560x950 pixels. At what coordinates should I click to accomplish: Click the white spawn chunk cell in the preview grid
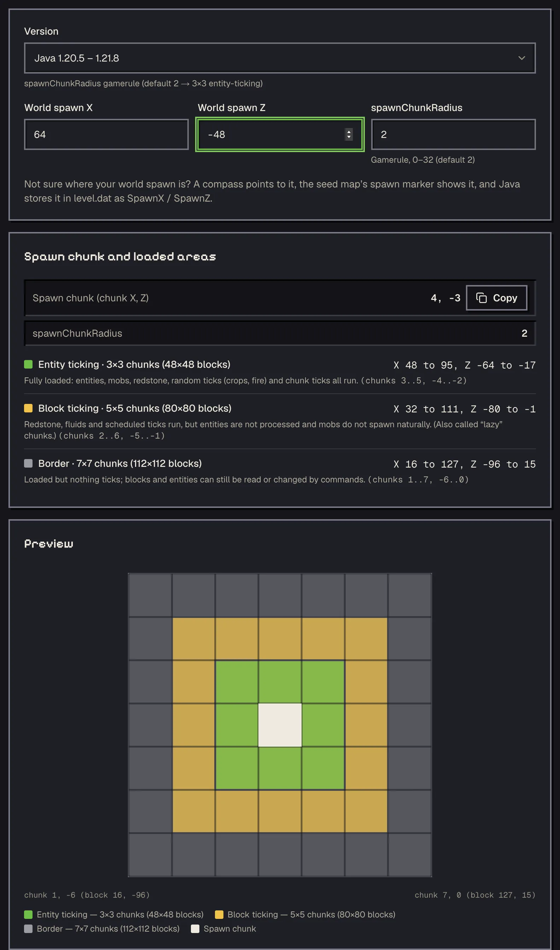point(280,725)
